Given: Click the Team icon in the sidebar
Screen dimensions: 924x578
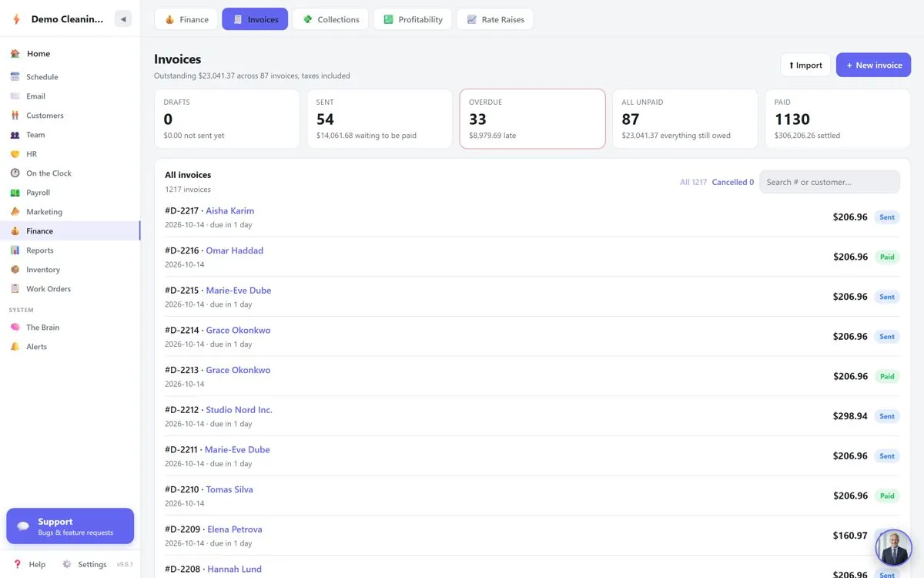Looking at the screenshot, I should pyautogui.click(x=15, y=135).
